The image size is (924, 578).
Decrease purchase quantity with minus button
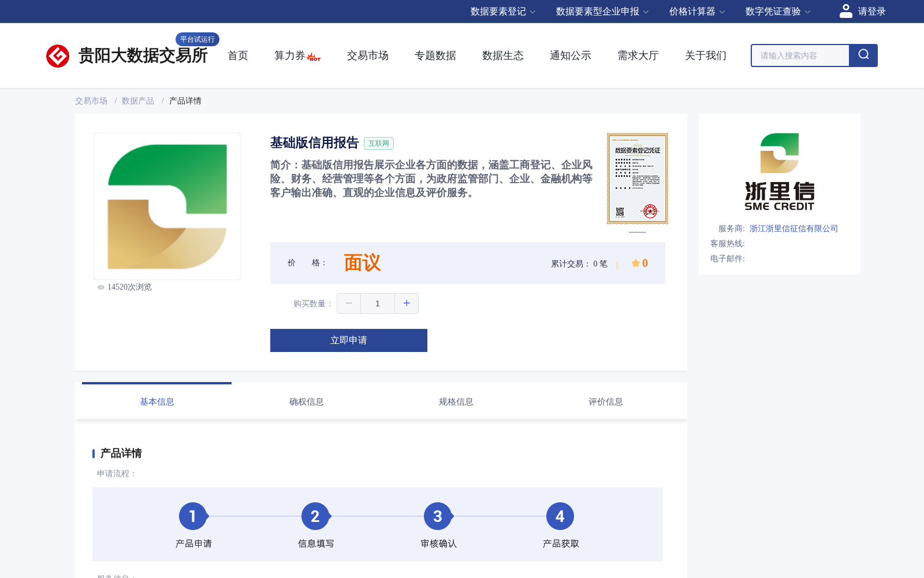tap(349, 303)
